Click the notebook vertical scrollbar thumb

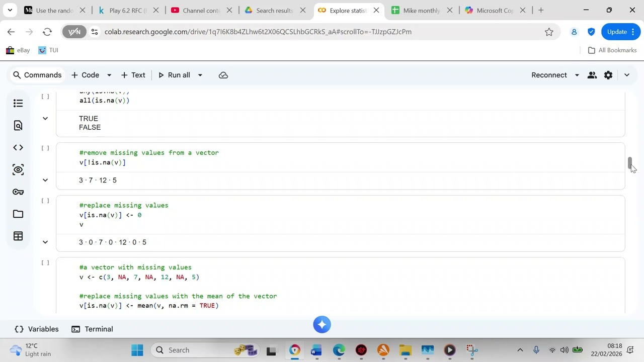click(x=629, y=163)
